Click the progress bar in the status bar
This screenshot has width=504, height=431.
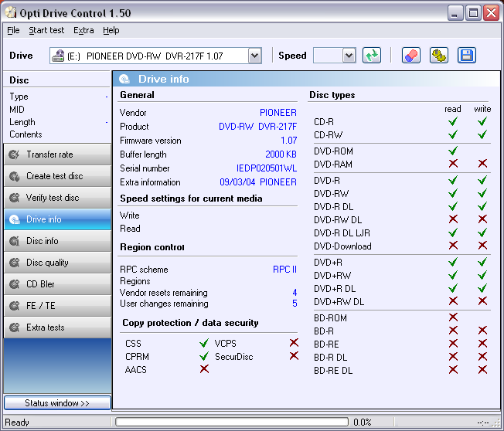coord(232,422)
